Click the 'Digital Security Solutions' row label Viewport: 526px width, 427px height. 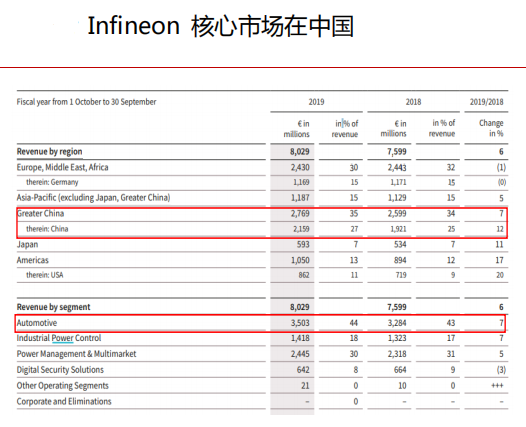[60, 370]
